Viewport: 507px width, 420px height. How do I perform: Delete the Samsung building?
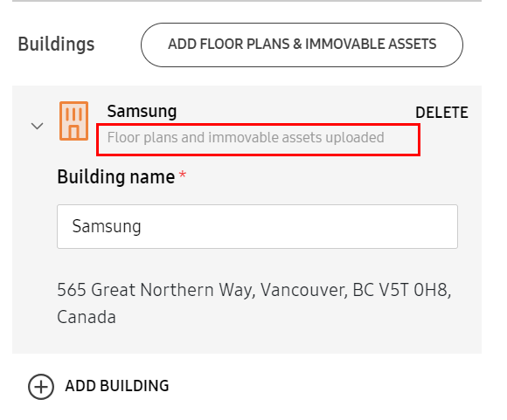coord(441,113)
